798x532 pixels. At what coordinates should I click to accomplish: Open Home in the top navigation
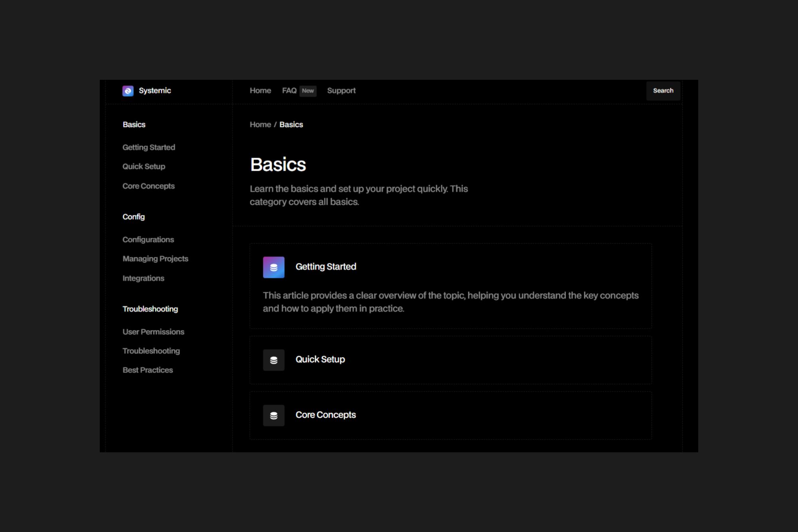point(260,91)
